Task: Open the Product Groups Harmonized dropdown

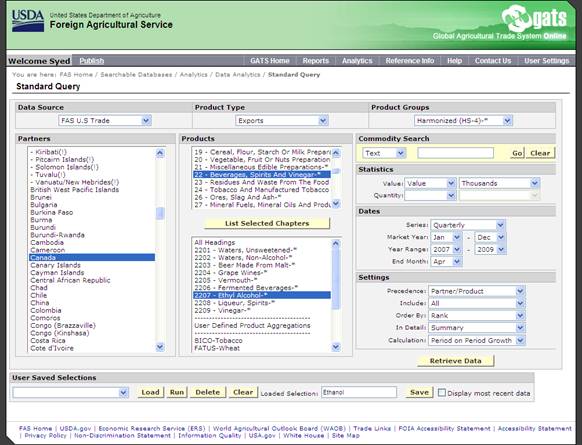Action: tap(463, 121)
